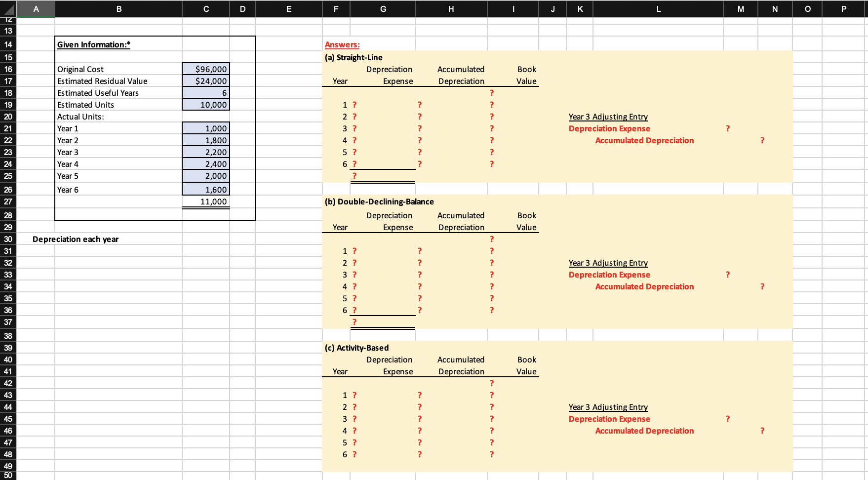Select the column E header
The height and width of the screenshot is (480, 868).
289,8
